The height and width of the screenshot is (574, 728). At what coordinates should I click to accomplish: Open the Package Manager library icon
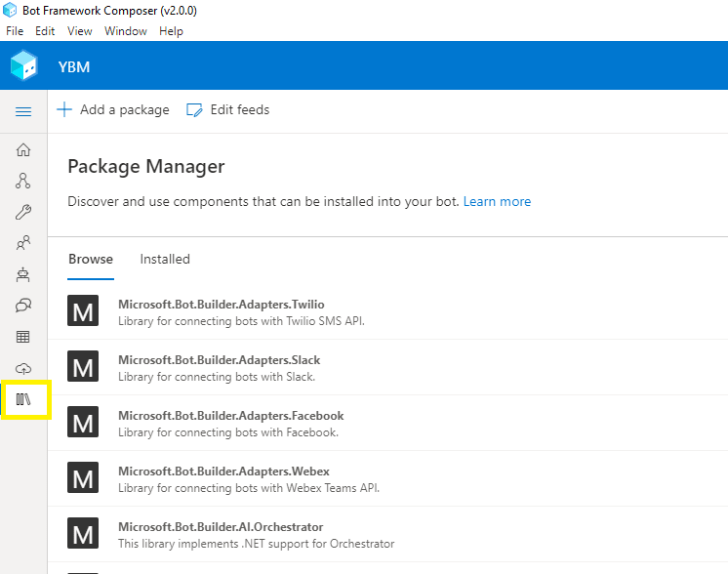[23, 399]
